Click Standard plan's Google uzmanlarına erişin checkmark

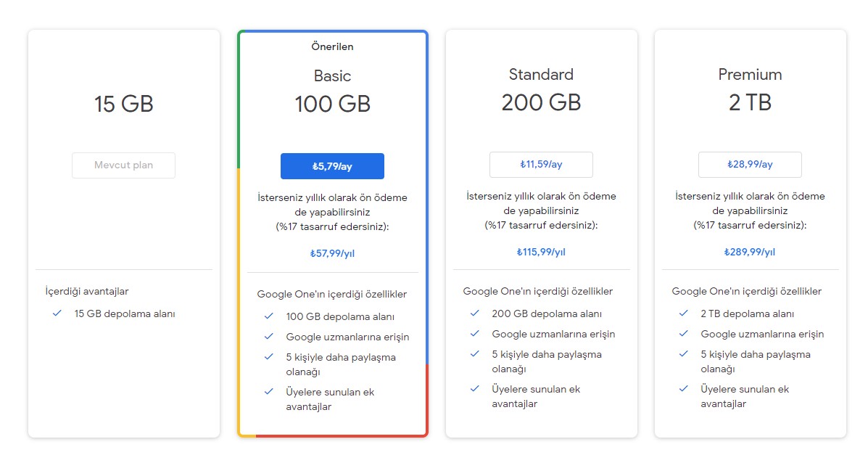(475, 334)
